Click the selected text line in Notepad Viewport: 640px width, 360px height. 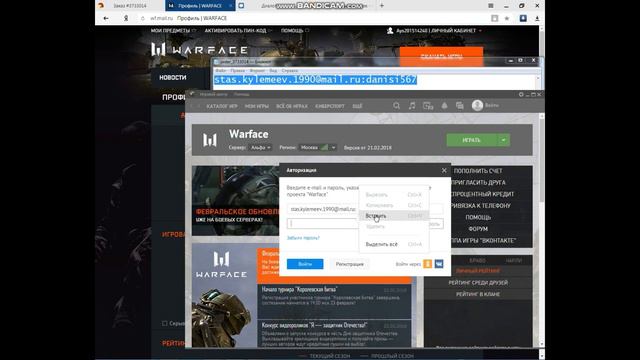pyautogui.click(x=315, y=80)
